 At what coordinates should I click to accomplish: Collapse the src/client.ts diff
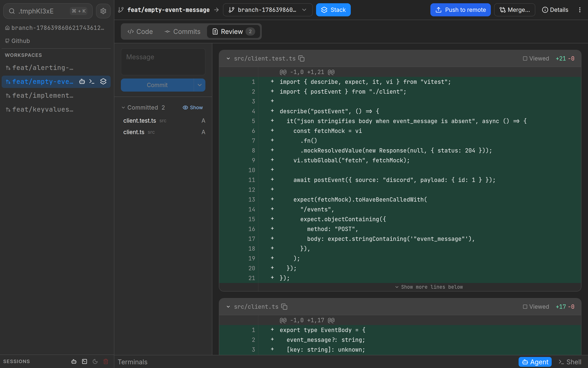click(x=228, y=307)
